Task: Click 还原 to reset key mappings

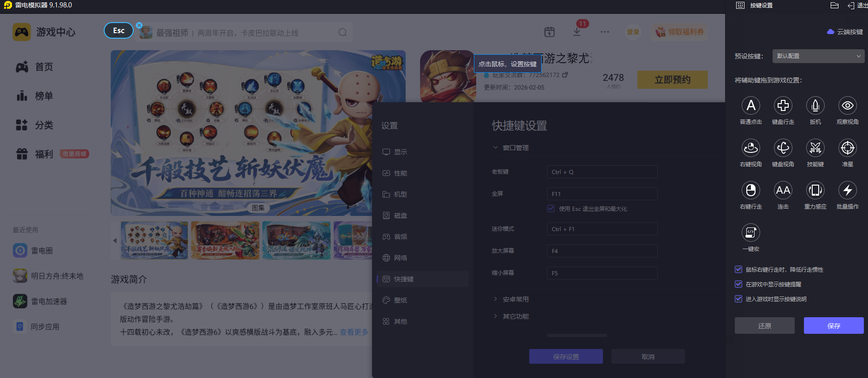Action: coord(764,326)
